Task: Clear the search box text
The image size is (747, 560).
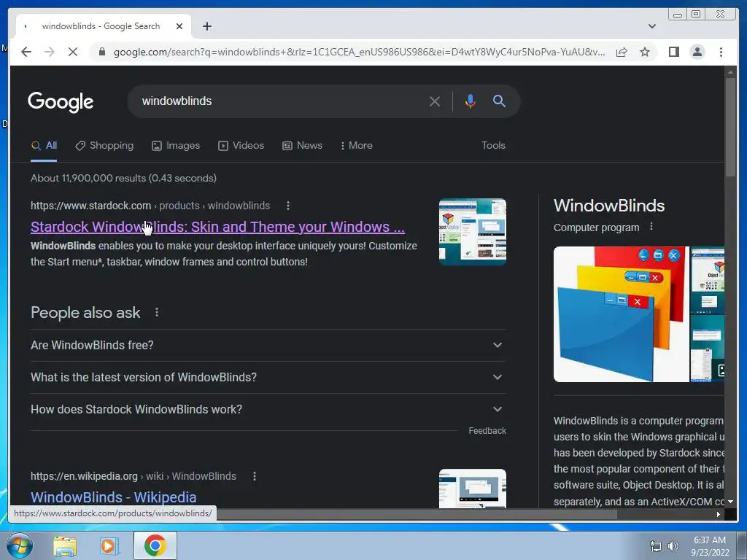Action: [x=435, y=101]
